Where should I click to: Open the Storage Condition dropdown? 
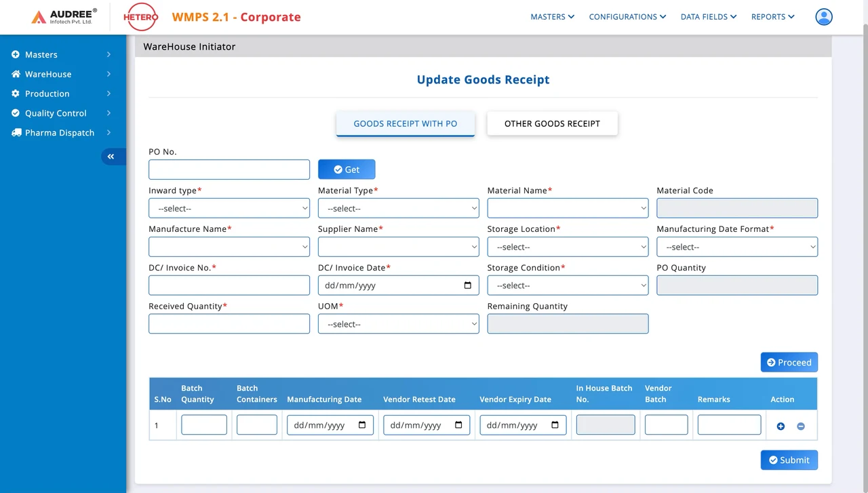click(x=568, y=285)
